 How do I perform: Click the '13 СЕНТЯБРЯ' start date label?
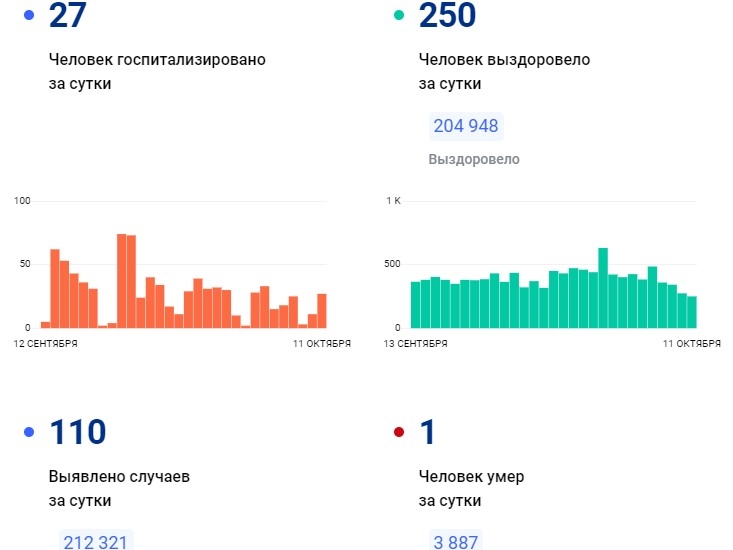(x=416, y=343)
